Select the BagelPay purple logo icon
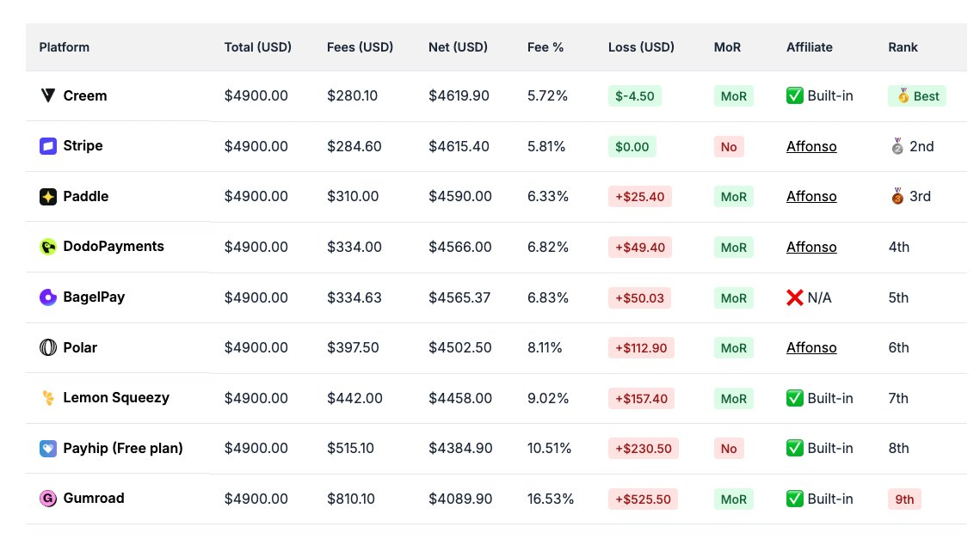 pyautogui.click(x=47, y=297)
